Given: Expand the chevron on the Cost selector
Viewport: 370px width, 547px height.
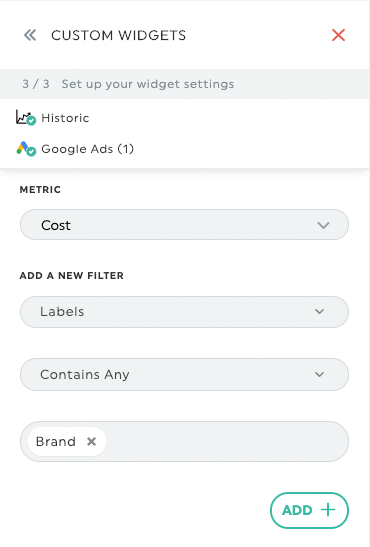Looking at the screenshot, I should tap(323, 225).
